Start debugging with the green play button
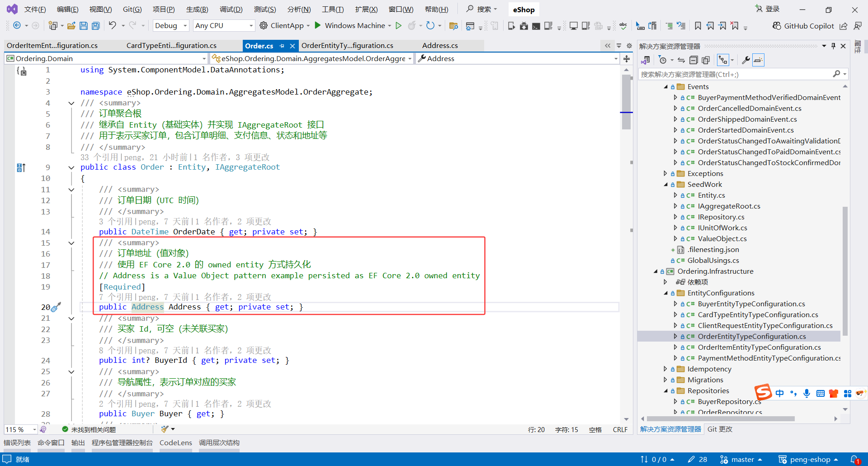The height and width of the screenshot is (466, 868). click(318, 25)
